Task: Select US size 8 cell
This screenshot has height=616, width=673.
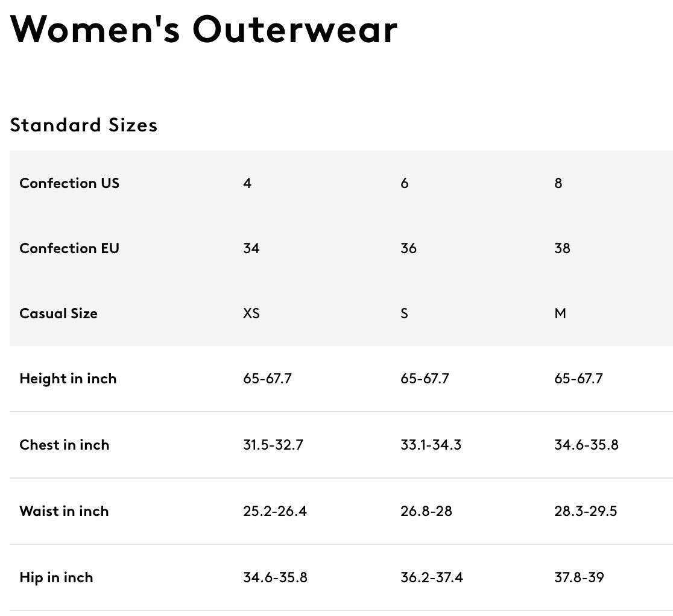Action: [558, 183]
